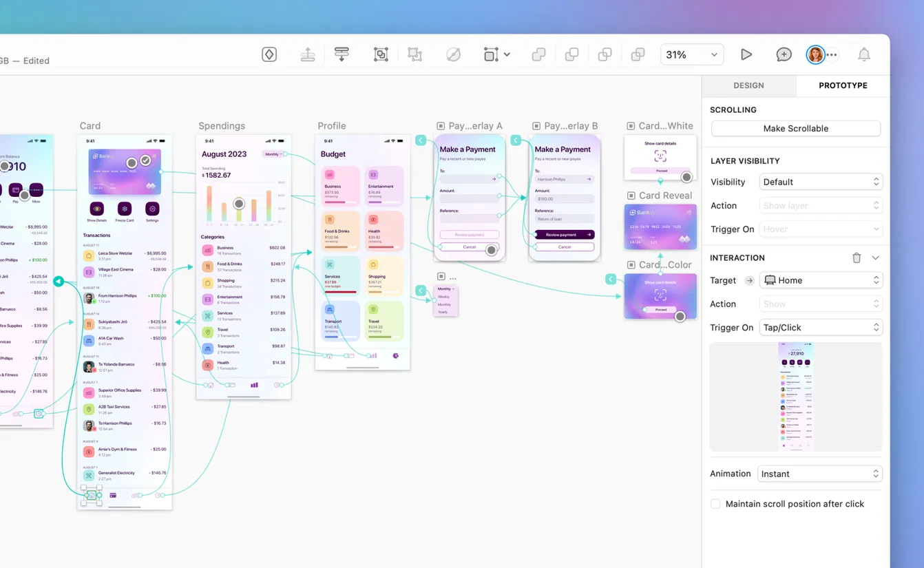Open the Target dropdown showing Home

[821, 280]
